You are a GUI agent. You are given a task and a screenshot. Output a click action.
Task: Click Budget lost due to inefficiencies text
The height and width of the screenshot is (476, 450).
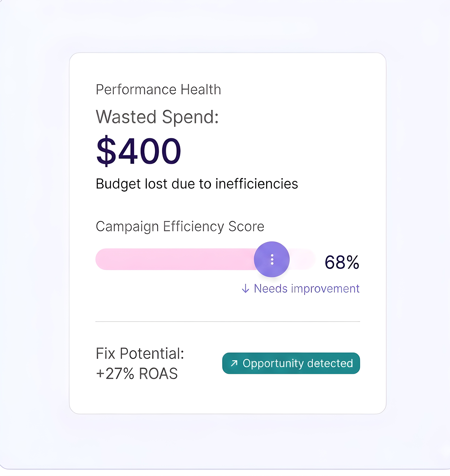click(x=197, y=184)
